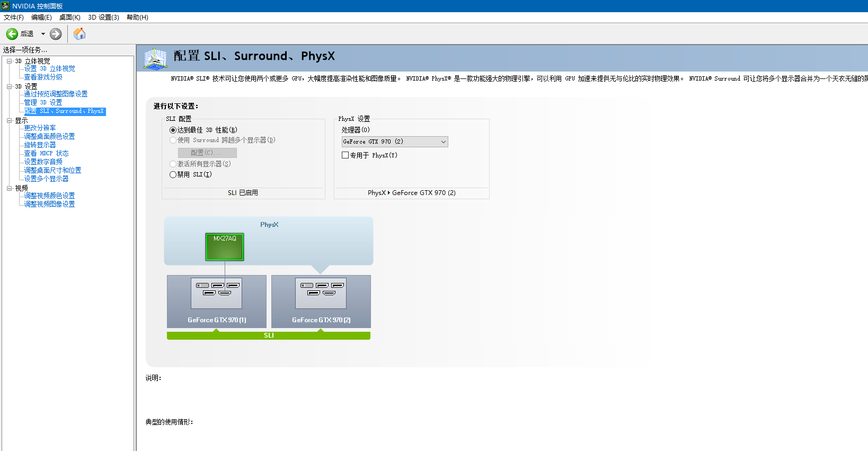Open the 编辑(E) menu
Screen dimensions: 868x451
[x=41, y=17]
